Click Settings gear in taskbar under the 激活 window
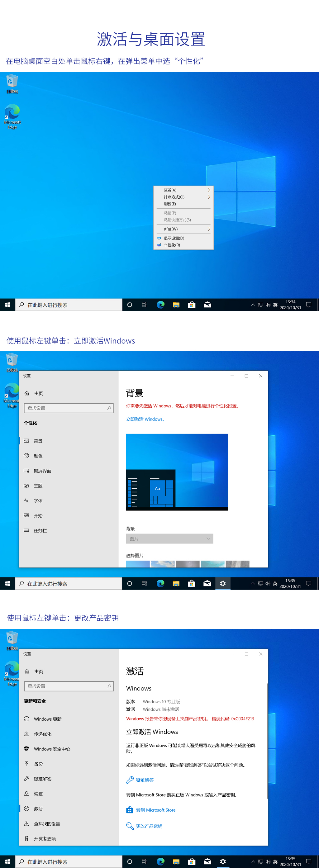Viewport: 319px width, 868px height. point(222,861)
